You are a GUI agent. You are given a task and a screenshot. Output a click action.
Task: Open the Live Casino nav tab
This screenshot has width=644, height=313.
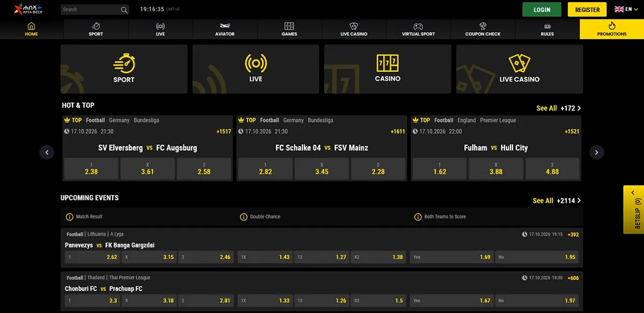[x=354, y=29]
